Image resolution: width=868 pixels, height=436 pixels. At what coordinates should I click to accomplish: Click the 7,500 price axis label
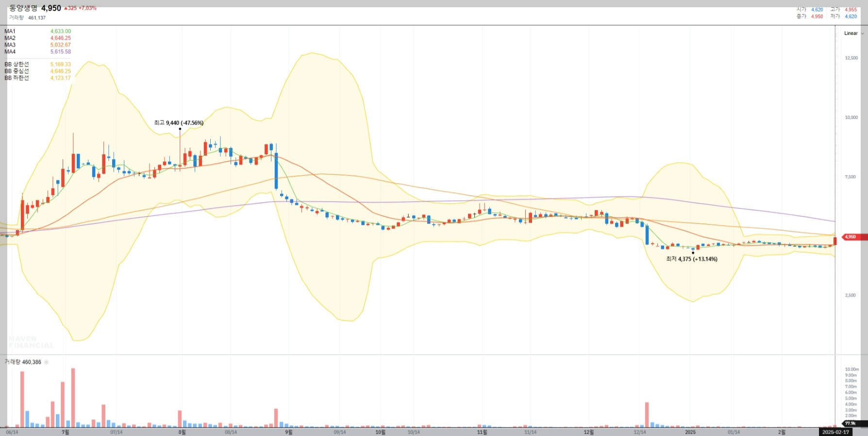pyautogui.click(x=851, y=177)
